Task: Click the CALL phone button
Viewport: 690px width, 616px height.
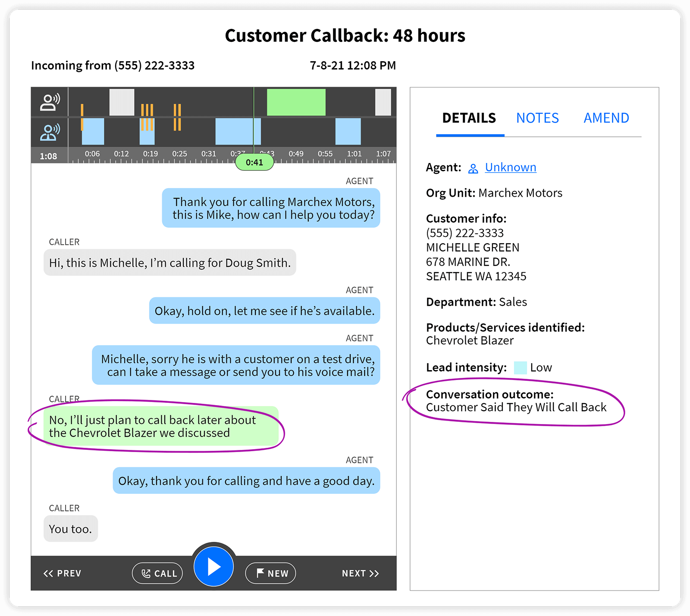Action: pos(157,573)
